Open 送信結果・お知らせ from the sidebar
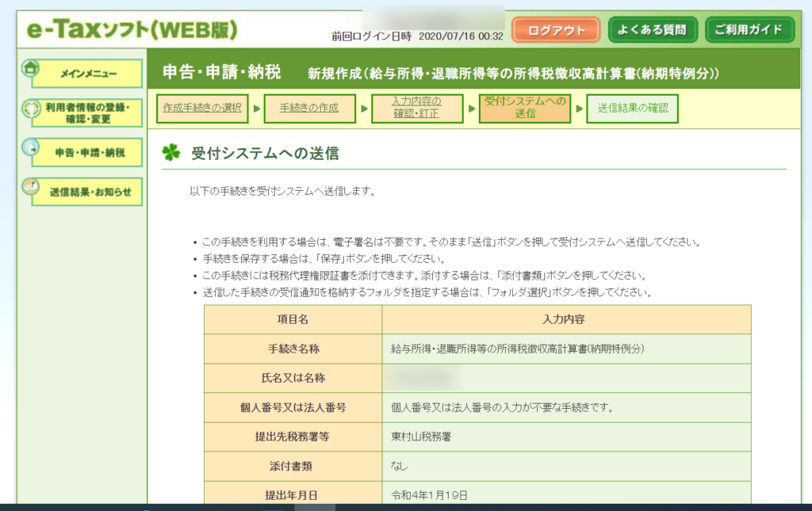The width and height of the screenshot is (812, 511). pos(89,192)
